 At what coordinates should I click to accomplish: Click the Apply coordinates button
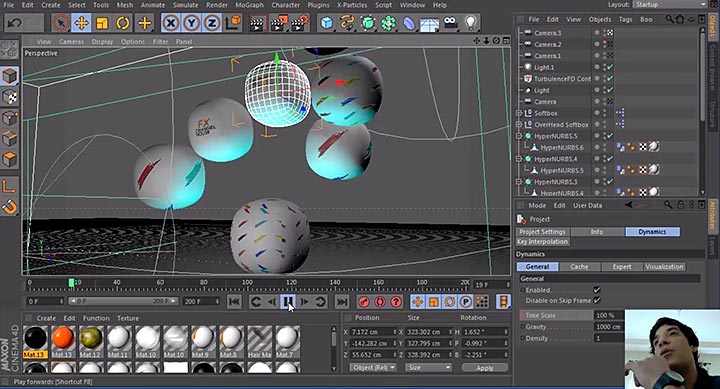click(485, 368)
